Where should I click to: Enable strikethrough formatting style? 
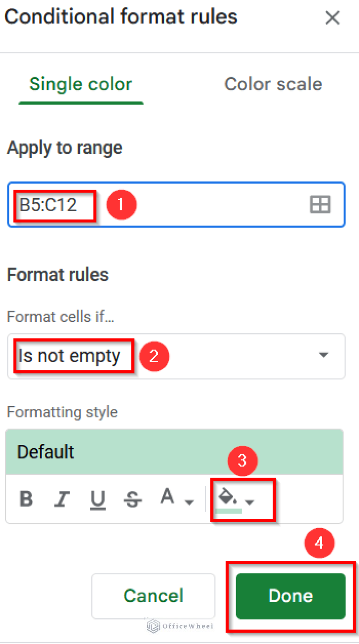click(133, 500)
